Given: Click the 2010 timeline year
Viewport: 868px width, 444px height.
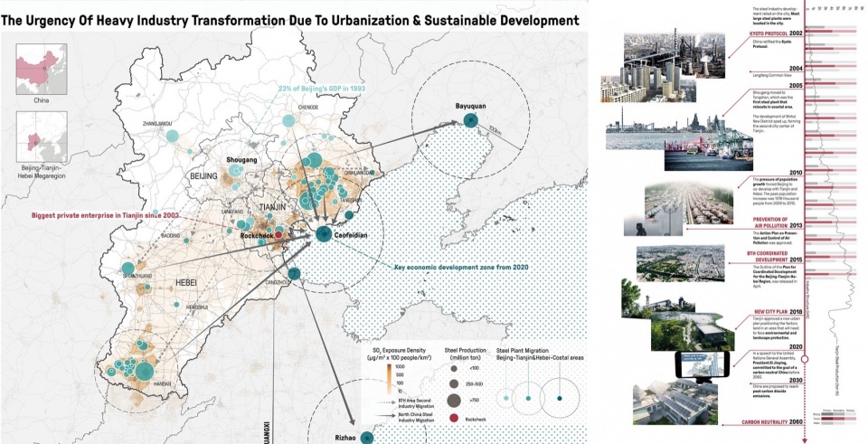Looking at the screenshot, I should click(x=796, y=173).
